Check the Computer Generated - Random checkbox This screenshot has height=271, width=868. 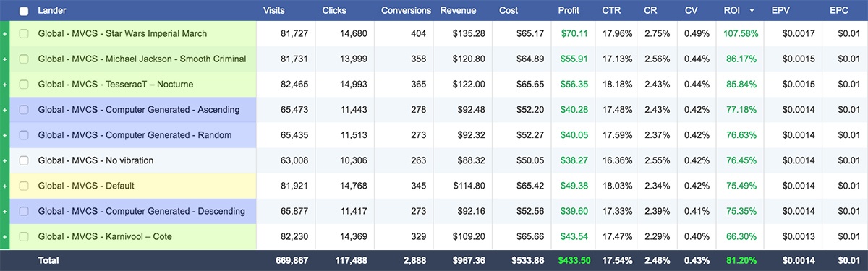(24, 135)
